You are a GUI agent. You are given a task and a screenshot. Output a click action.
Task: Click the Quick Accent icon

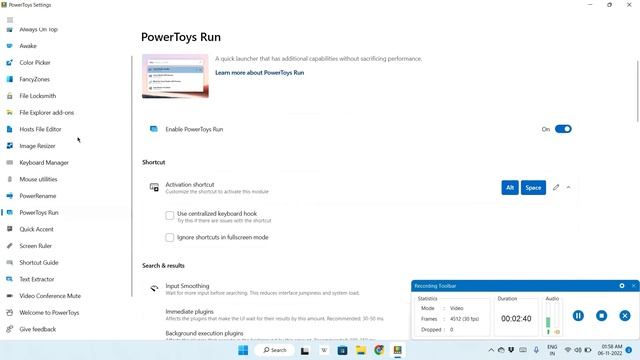[10, 229]
